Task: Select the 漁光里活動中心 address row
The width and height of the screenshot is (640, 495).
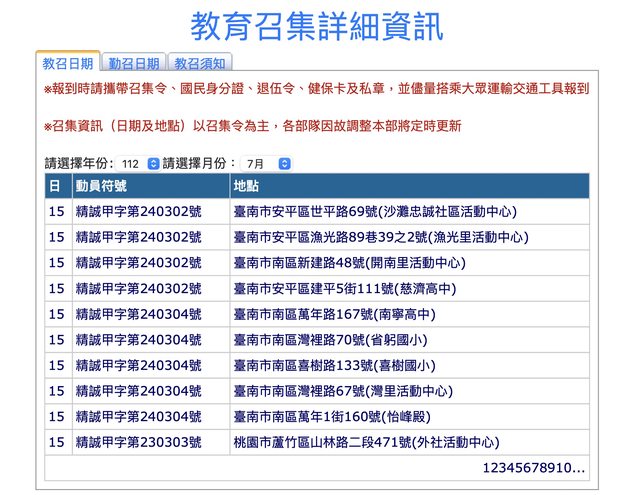Action: click(x=381, y=238)
